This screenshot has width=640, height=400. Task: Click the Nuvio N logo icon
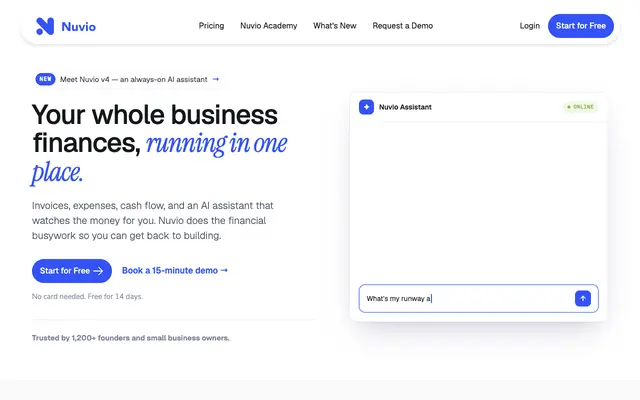(45, 26)
